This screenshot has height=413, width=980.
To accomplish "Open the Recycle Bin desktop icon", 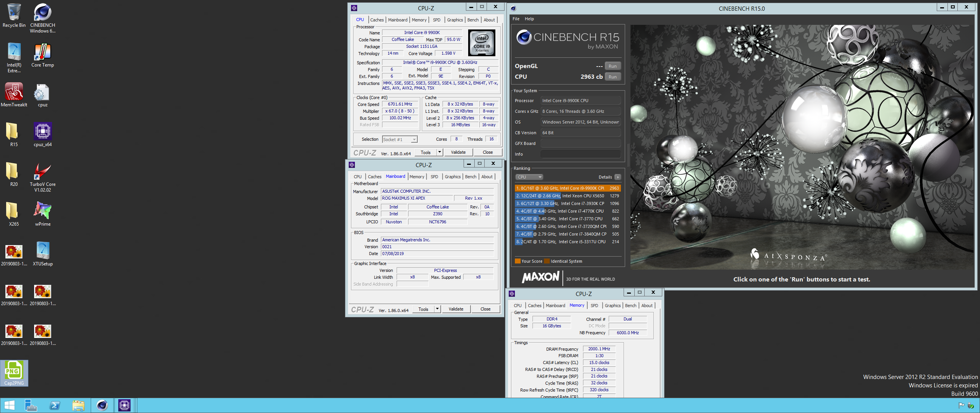I will (x=14, y=16).
